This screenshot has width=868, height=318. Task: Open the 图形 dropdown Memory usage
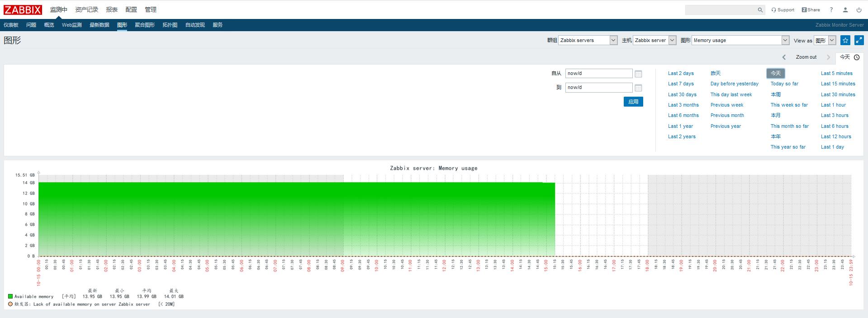tap(740, 40)
